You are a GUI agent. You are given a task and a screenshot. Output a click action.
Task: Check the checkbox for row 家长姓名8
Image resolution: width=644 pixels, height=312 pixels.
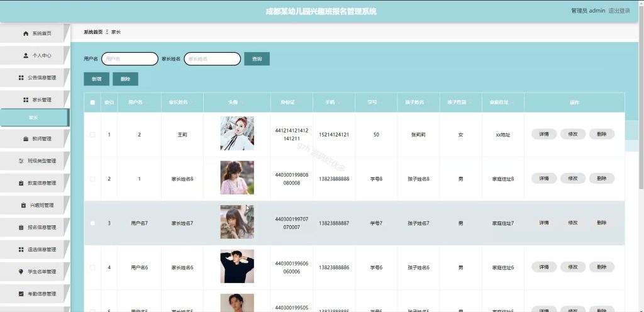[92, 179]
